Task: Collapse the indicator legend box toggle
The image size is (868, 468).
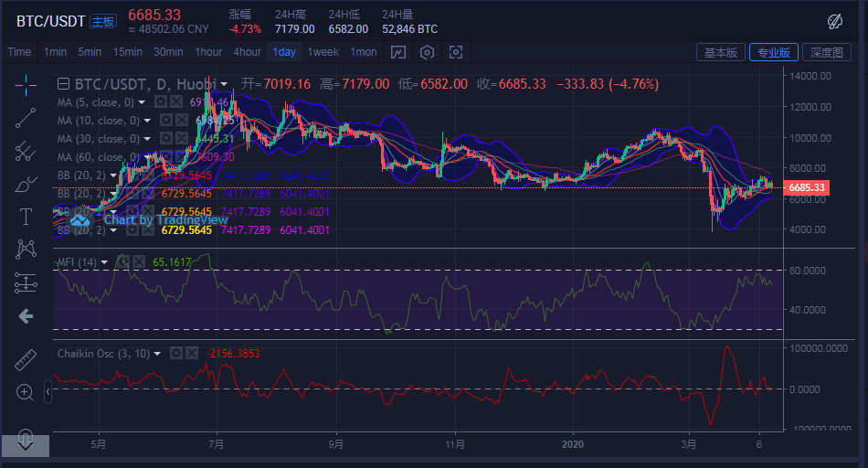Action: point(64,84)
